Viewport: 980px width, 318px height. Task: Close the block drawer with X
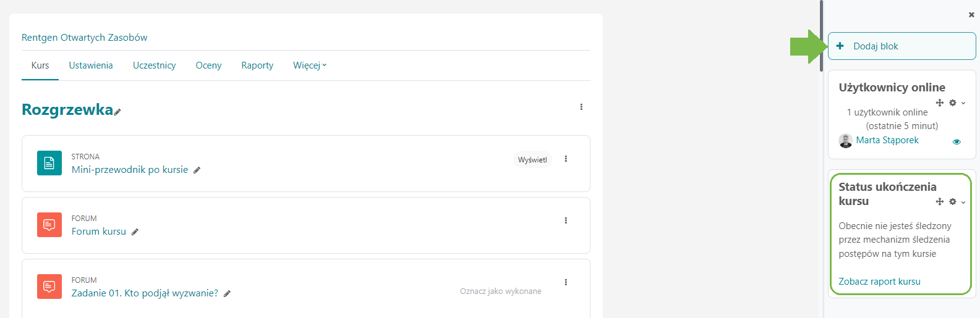click(x=971, y=14)
